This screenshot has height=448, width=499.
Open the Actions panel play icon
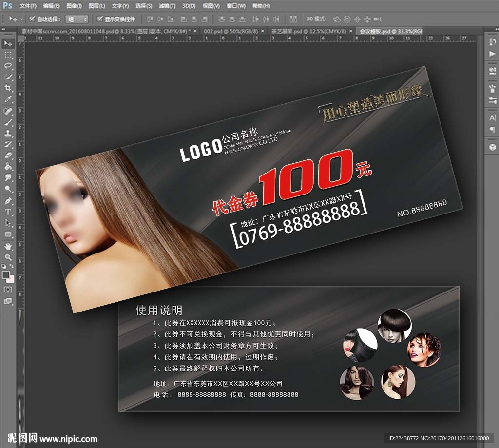(492, 54)
